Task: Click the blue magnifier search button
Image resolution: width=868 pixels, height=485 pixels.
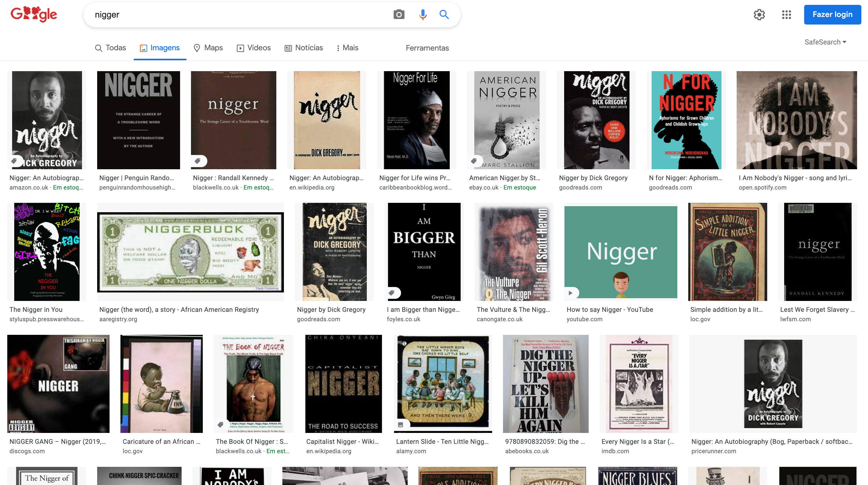Action: (444, 15)
